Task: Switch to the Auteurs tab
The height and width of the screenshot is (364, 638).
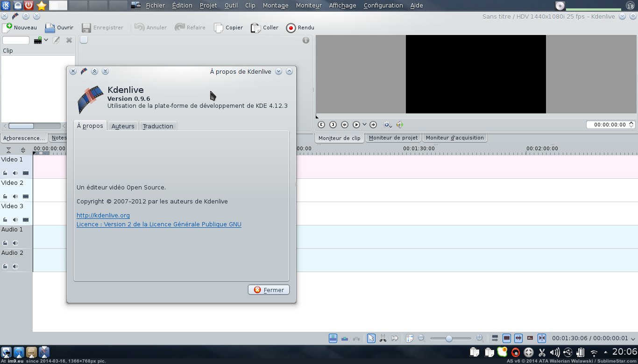Action: [123, 126]
